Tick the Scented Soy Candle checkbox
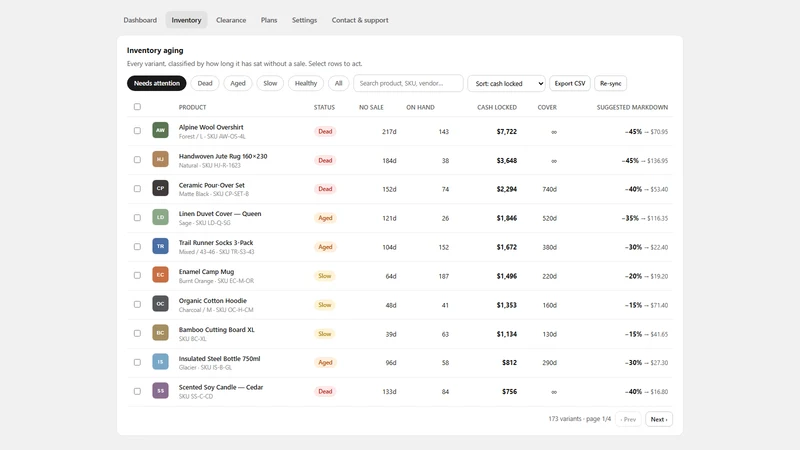Viewport: 800px width, 450px height. pyautogui.click(x=137, y=391)
